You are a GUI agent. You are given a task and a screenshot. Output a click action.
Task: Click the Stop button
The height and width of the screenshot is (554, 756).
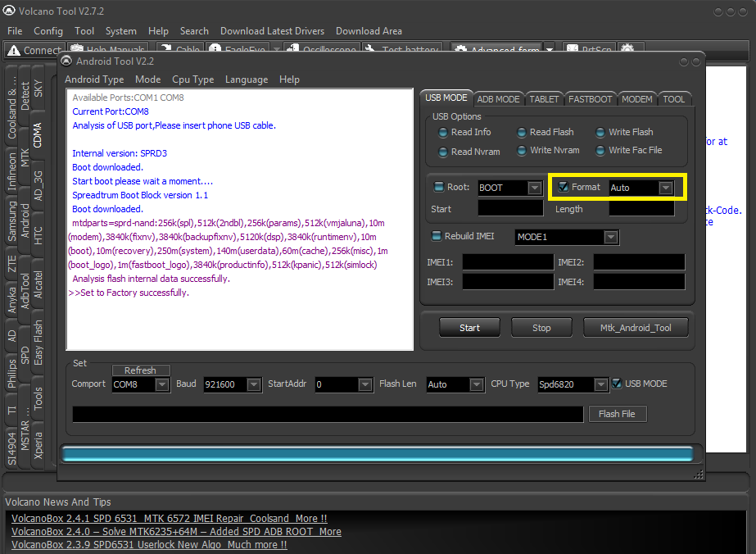(x=541, y=328)
